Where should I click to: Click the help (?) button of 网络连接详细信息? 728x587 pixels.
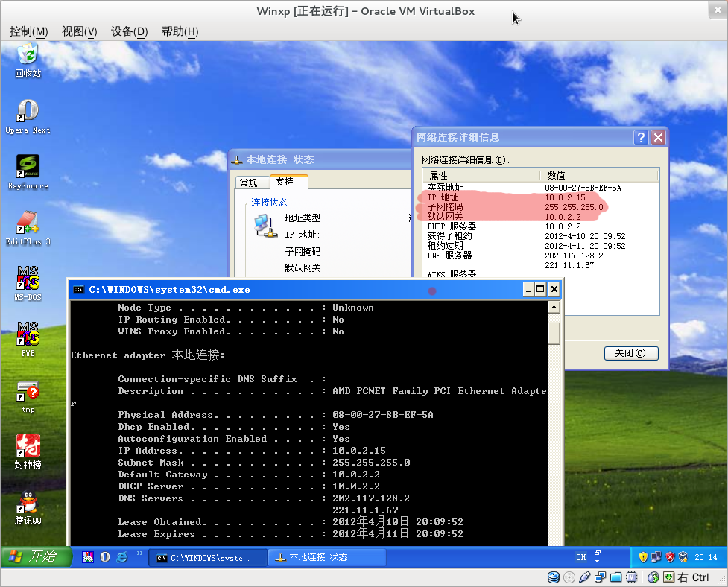coord(641,137)
